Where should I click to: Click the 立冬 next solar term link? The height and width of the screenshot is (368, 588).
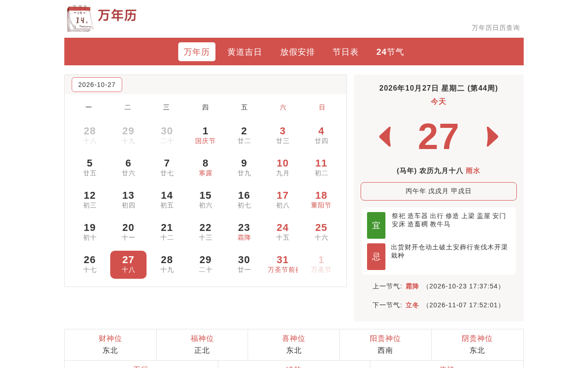(412, 305)
